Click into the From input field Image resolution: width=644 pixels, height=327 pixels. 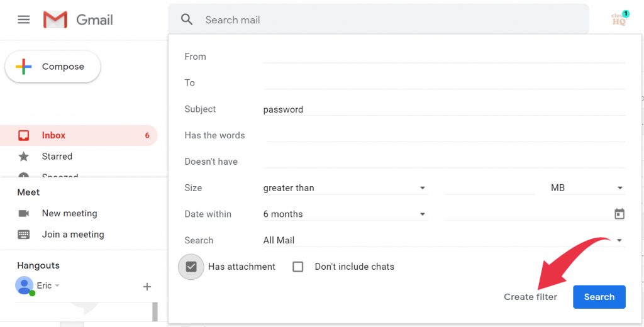(445, 57)
